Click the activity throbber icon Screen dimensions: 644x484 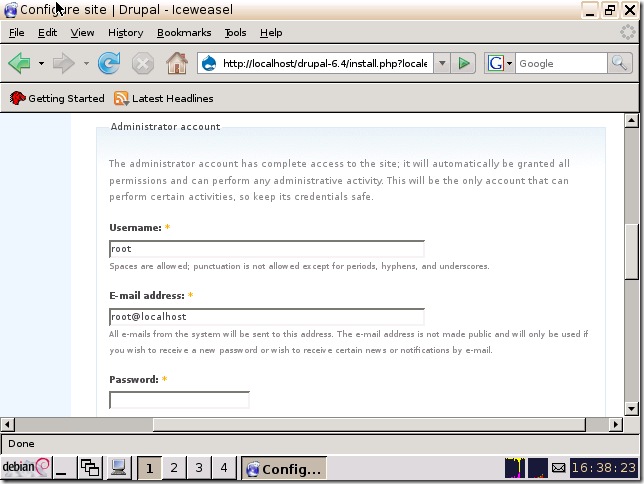point(627,32)
